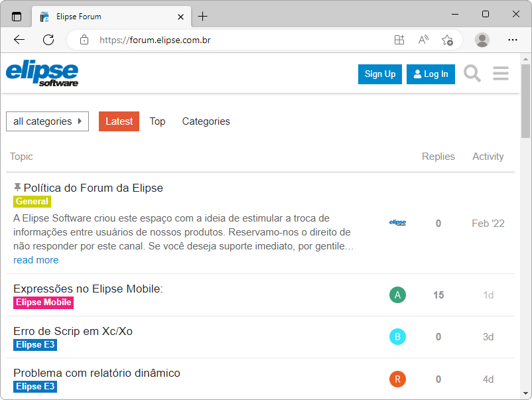This screenshot has width=532, height=400.
Task: Click the orange R avatar on Problema topic
Action: tap(397, 379)
